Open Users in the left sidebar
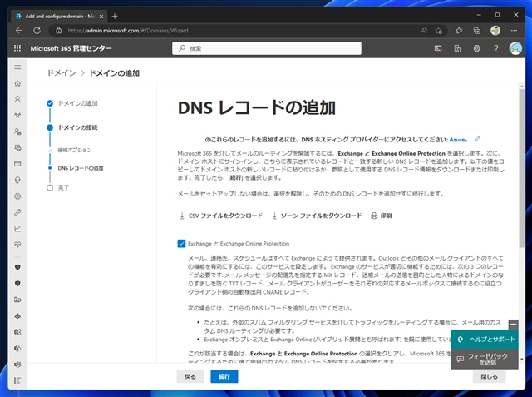This screenshot has height=397, width=532. point(17,99)
